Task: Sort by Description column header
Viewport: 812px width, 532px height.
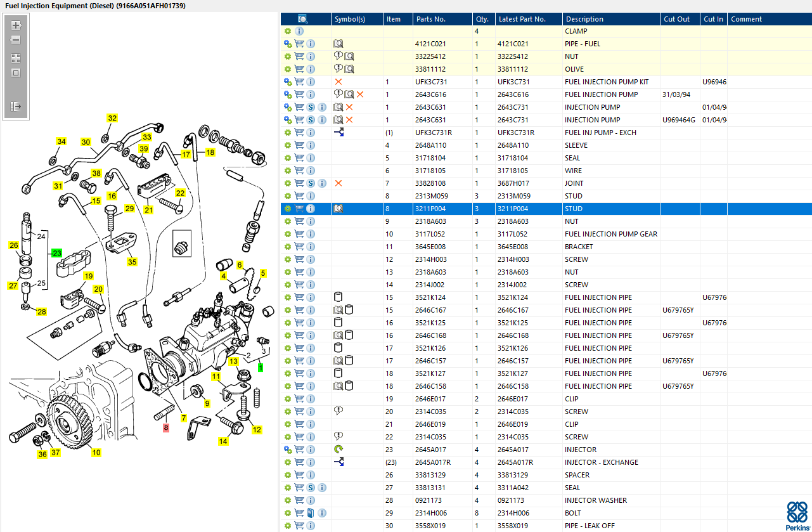Action: pos(611,19)
